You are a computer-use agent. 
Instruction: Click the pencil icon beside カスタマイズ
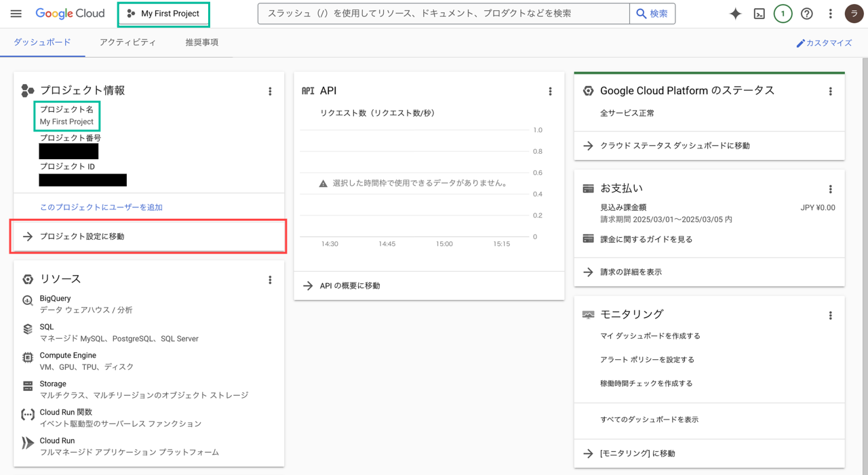click(x=800, y=43)
